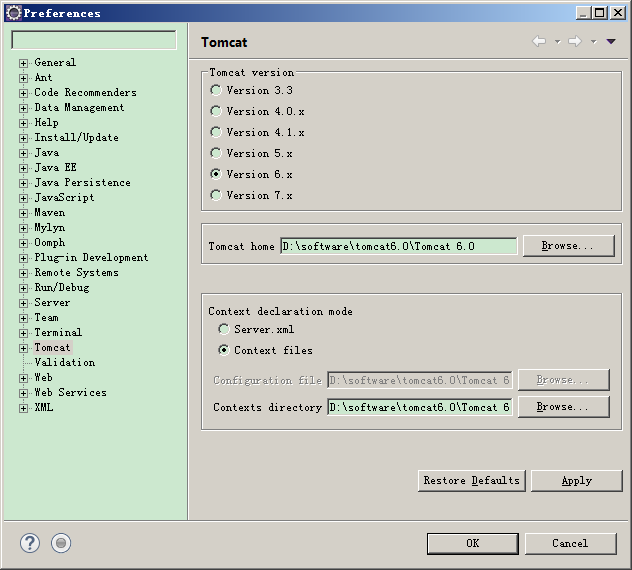
Task: Expand the Maven tree node
Action: tap(23, 213)
